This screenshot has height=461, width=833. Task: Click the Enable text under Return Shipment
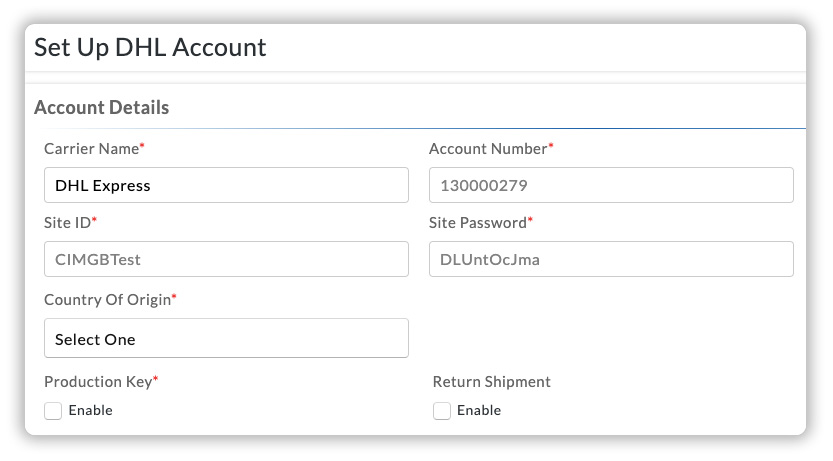point(479,411)
